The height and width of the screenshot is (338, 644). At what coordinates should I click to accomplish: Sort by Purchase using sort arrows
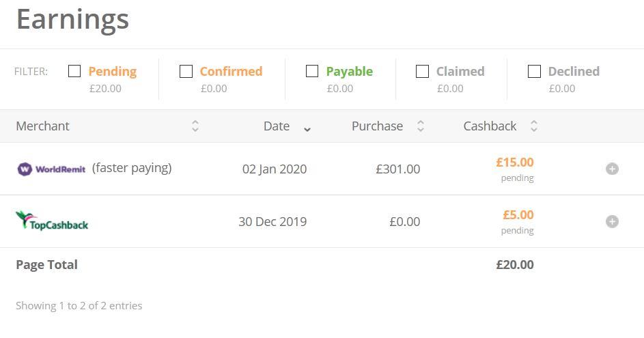click(x=421, y=126)
